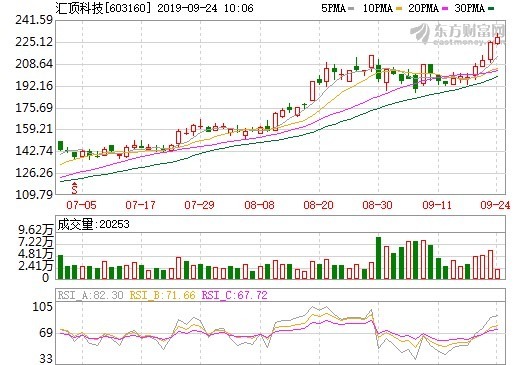Viewport: 520px width, 365px height.
Task: Click the 08-30 date axis label
Action: (377, 205)
